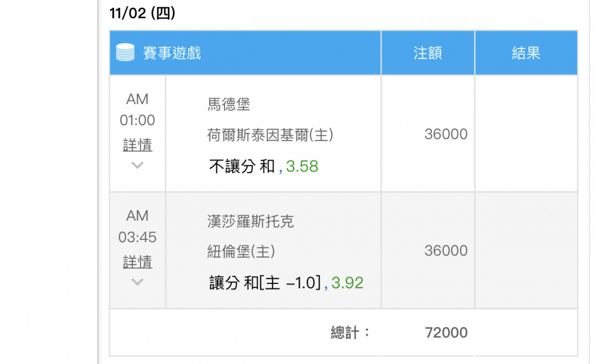Click the stacked coins icon in header

tap(125, 52)
